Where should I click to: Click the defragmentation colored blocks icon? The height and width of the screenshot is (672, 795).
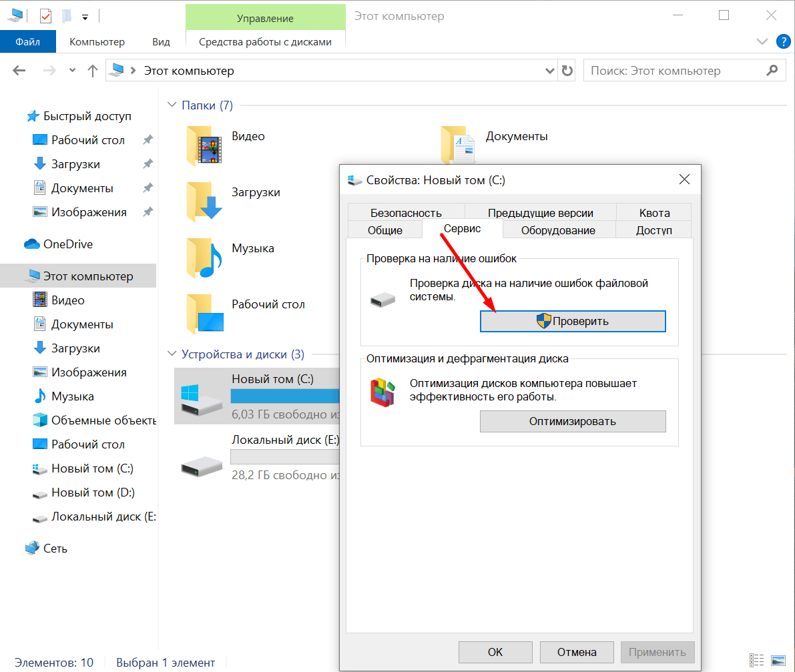coord(382,393)
